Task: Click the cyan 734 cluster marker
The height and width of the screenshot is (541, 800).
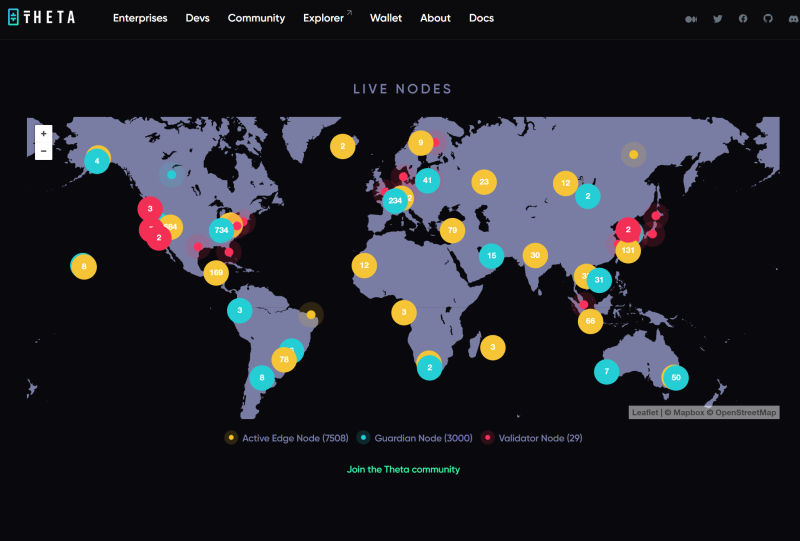Action: [221, 230]
